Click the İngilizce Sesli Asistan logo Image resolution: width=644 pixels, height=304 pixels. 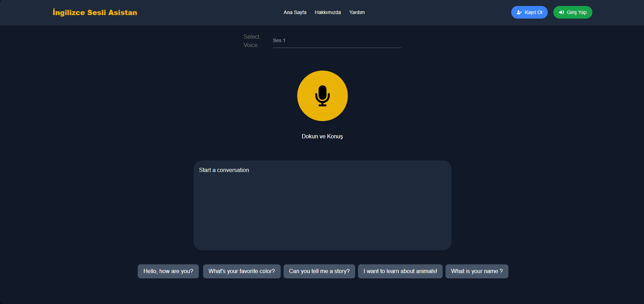(95, 12)
